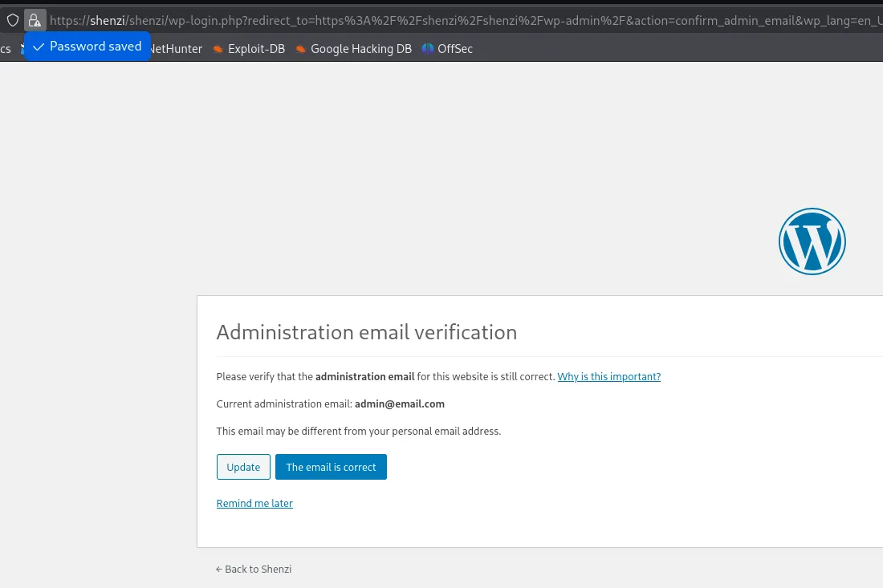Open the Why is this important link
Viewport: 883px width, 588px height.
click(x=608, y=376)
